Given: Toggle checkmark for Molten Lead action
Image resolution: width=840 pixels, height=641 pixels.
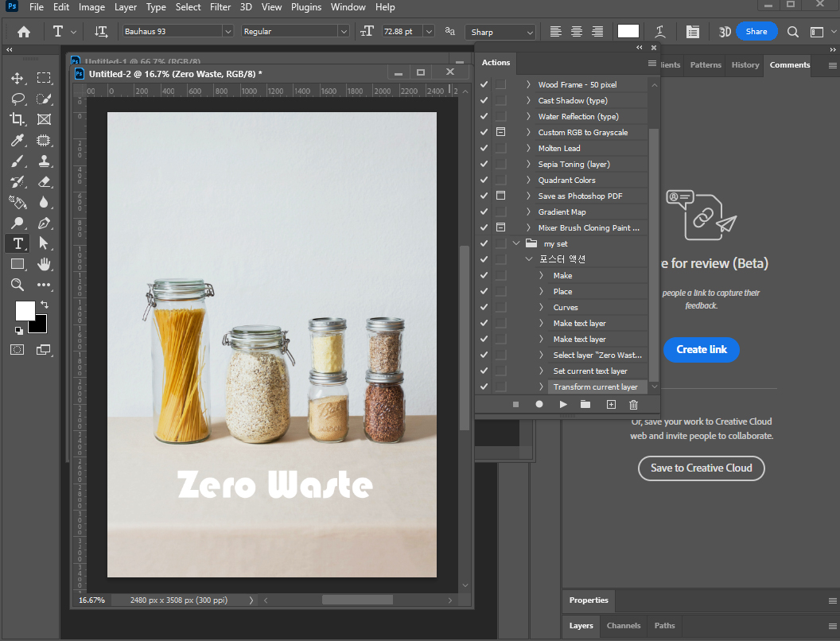Looking at the screenshot, I should tap(484, 148).
